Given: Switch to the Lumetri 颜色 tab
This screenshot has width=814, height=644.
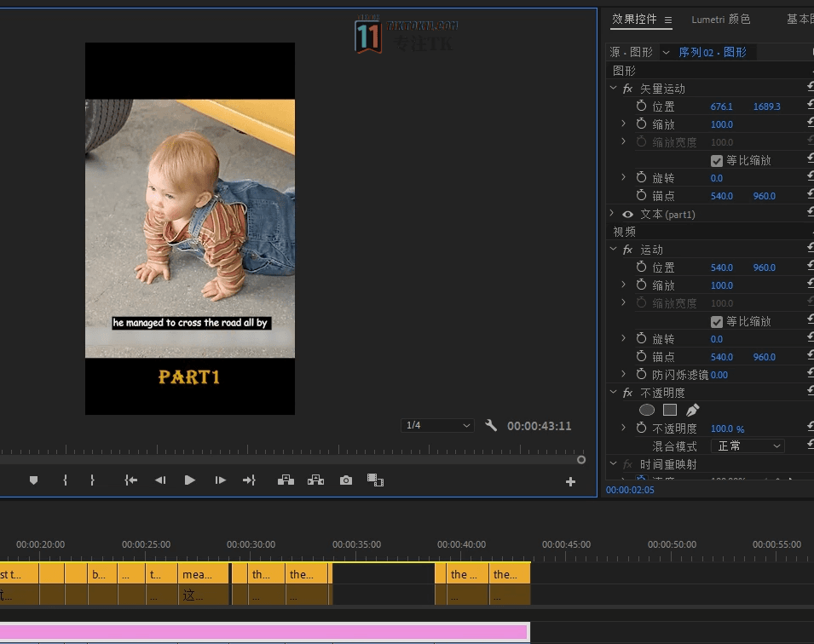Looking at the screenshot, I should pos(720,20).
